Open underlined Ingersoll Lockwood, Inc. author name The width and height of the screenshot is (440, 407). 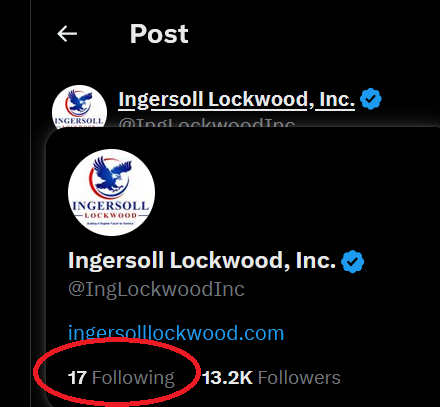(x=237, y=99)
